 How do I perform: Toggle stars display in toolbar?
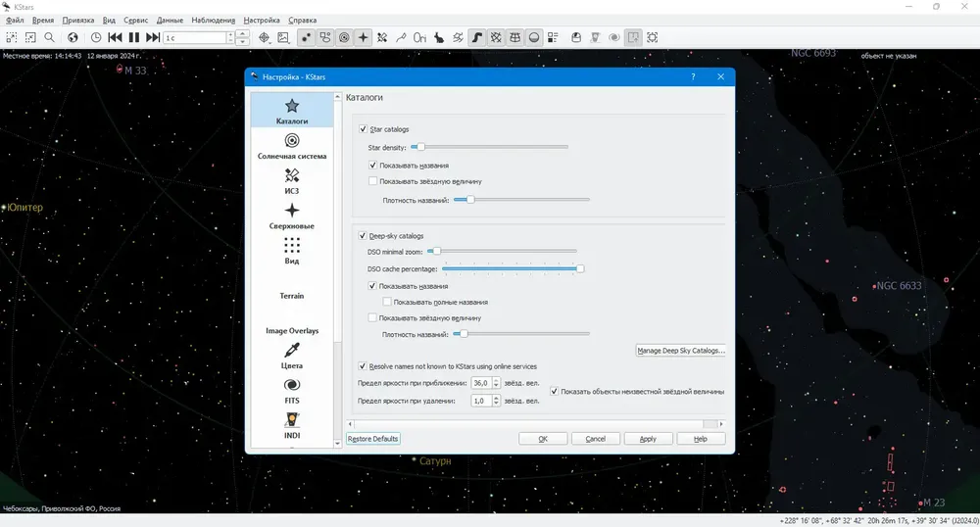tap(306, 37)
